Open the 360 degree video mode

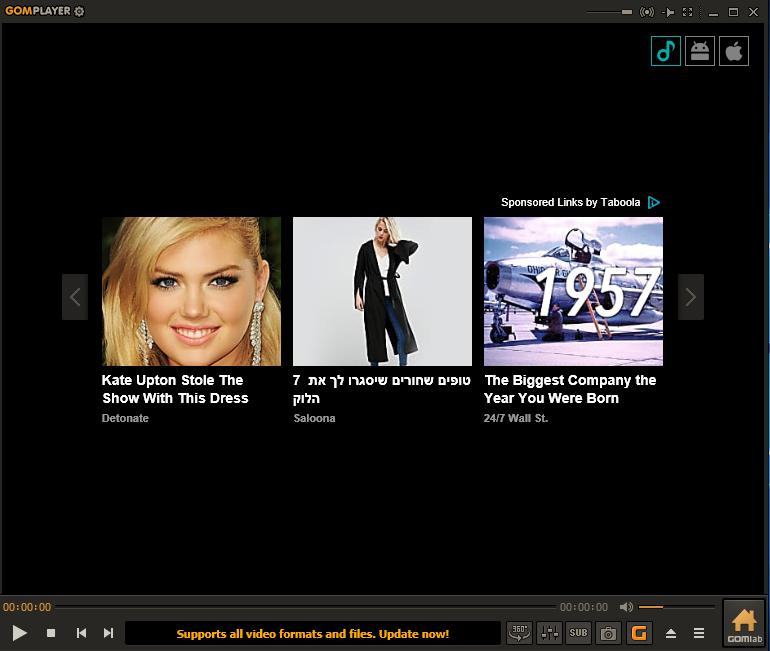[519, 633]
